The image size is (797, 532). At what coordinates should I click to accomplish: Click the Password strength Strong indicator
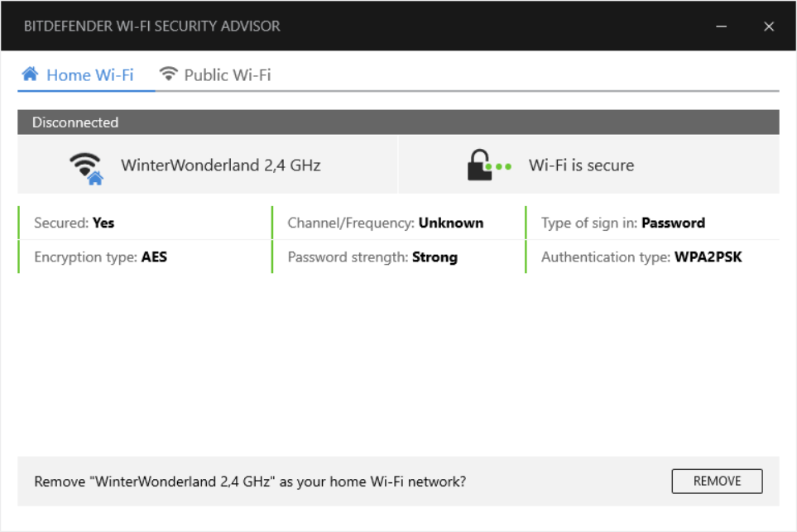click(372, 256)
